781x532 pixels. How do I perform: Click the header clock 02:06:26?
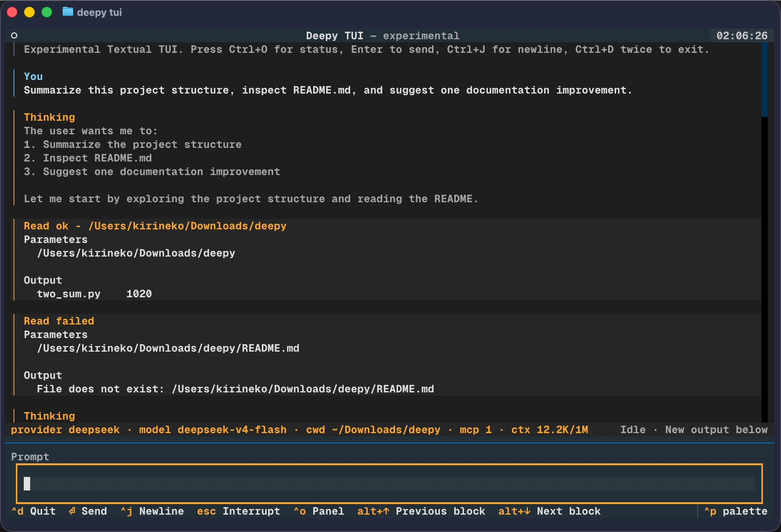point(742,36)
